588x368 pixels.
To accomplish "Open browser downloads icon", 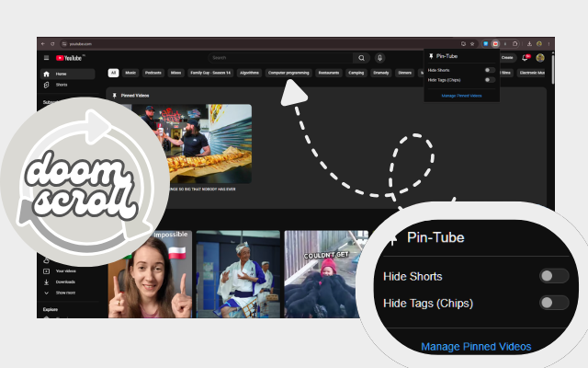I will pos(529,44).
